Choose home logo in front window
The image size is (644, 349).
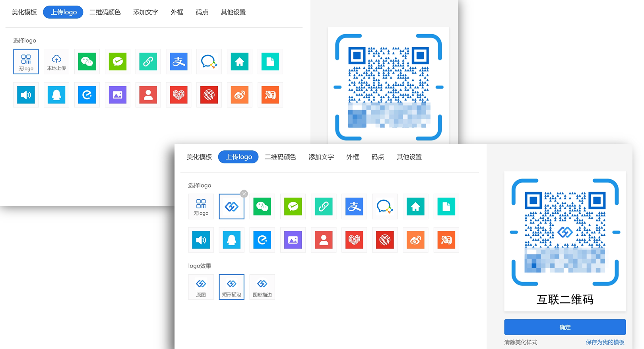415,207
